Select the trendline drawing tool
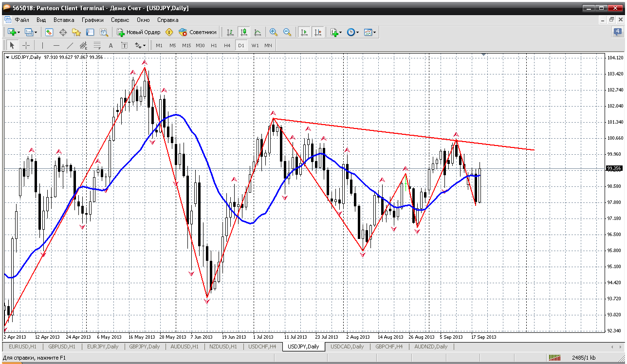Viewport: 627px width, 364px height. (70, 45)
